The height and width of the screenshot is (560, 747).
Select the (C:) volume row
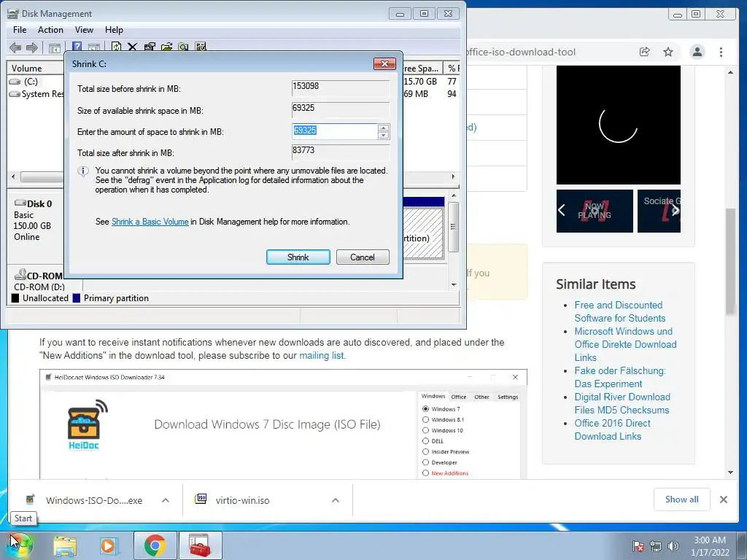coord(31,82)
